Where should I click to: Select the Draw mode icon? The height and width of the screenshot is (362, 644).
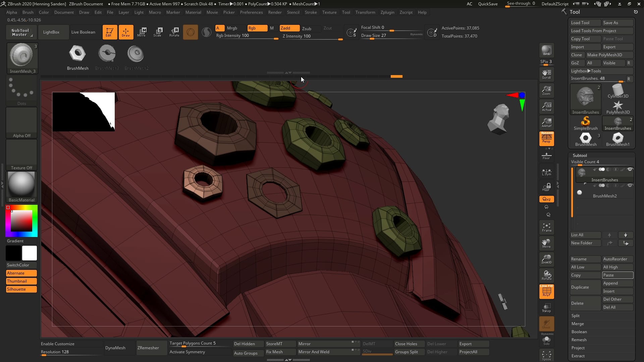coord(126,32)
